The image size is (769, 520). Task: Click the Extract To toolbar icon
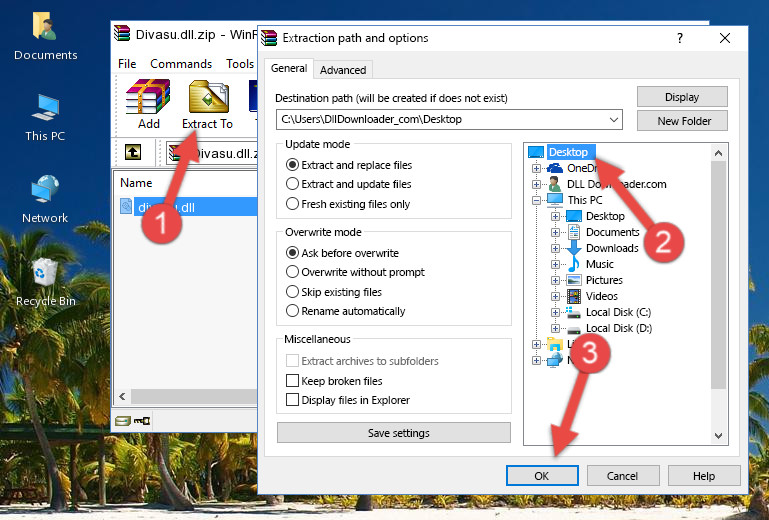(x=208, y=97)
